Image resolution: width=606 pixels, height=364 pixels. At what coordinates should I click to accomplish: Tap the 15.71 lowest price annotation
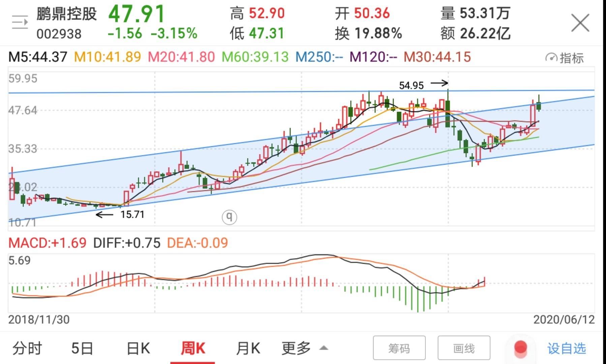point(132,214)
